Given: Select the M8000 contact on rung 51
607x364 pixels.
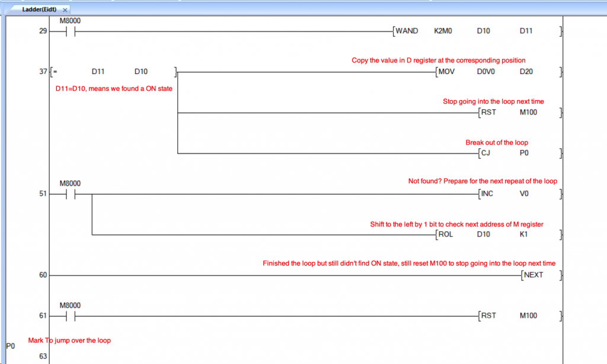Looking at the screenshot, I should pos(71,194).
